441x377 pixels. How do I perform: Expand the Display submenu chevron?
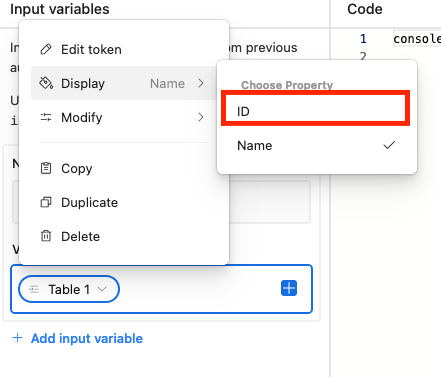coord(201,83)
